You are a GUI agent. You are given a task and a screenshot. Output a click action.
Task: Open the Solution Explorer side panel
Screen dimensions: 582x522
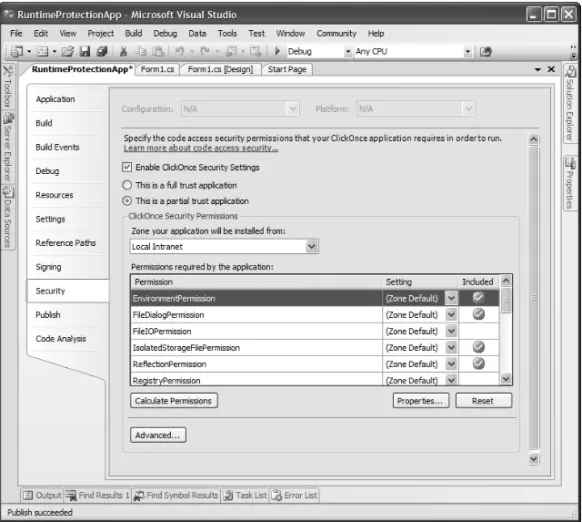(570, 103)
